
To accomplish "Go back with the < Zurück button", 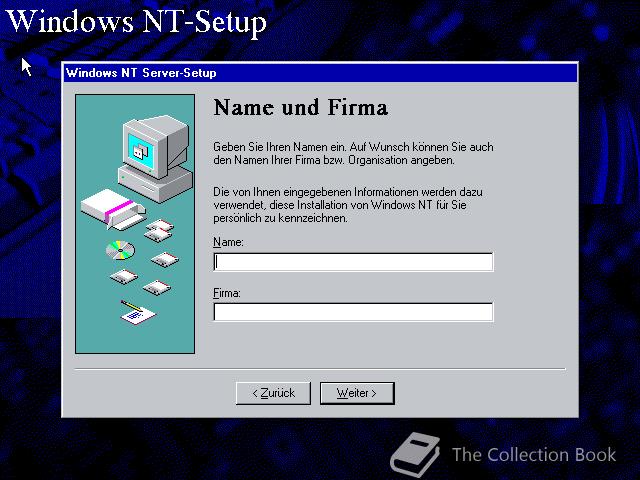I will 273,393.
